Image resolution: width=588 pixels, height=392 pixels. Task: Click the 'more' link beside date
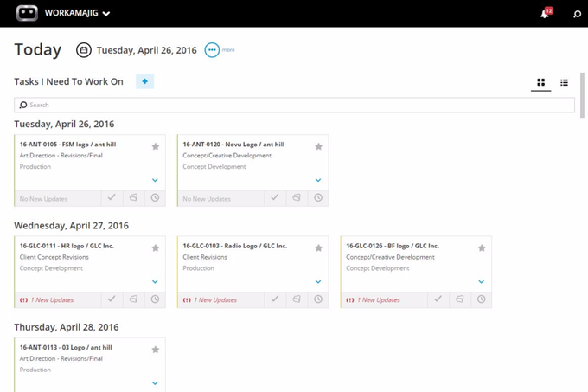[x=228, y=50]
